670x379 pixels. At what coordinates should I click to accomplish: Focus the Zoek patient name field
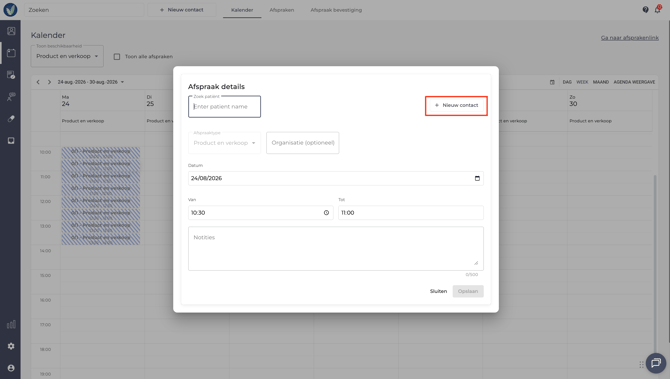(224, 106)
